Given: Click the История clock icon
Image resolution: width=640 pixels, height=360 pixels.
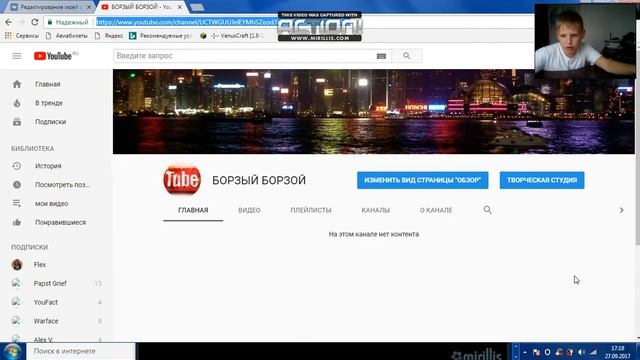Looking at the screenshot, I should [x=17, y=166].
